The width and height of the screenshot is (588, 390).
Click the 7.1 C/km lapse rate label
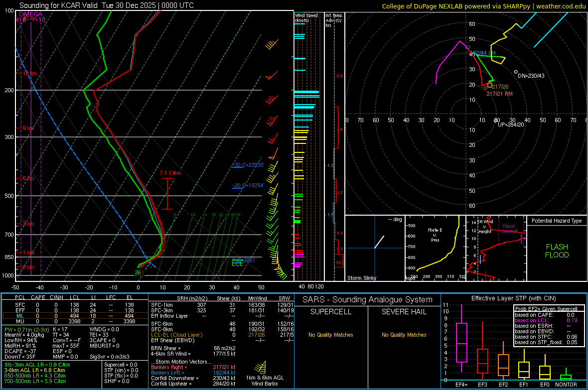(170, 173)
